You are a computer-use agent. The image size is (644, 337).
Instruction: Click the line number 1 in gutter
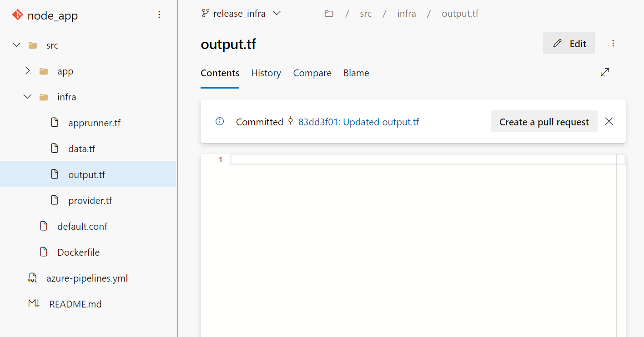point(221,159)
